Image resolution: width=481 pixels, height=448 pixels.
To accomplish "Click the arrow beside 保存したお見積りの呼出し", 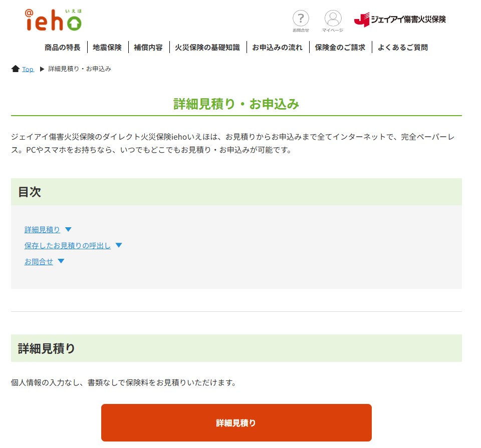I will [x=119, y=245].
